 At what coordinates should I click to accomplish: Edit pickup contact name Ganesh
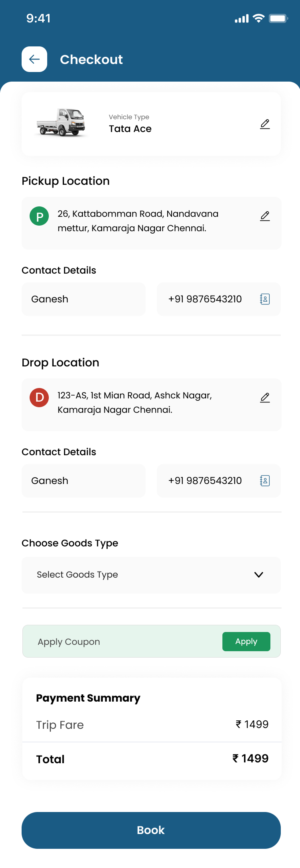(83, 299)
